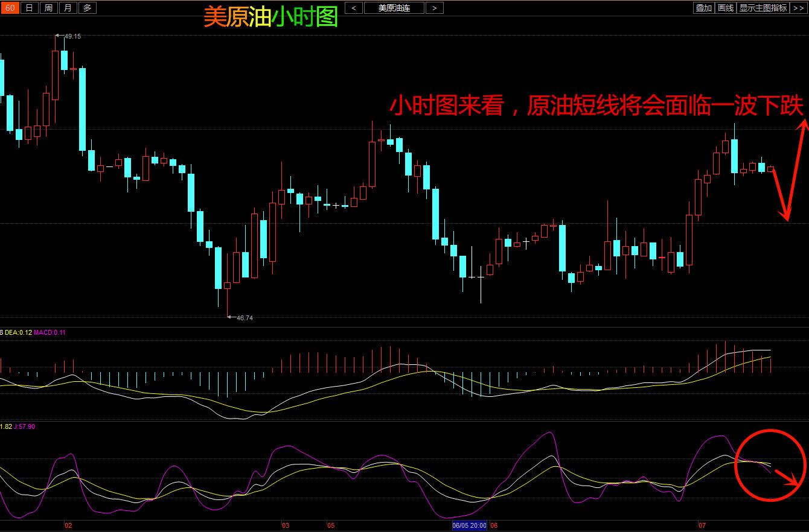Open the 多 multi-period option
809x532 pixels.
(87, 8)
